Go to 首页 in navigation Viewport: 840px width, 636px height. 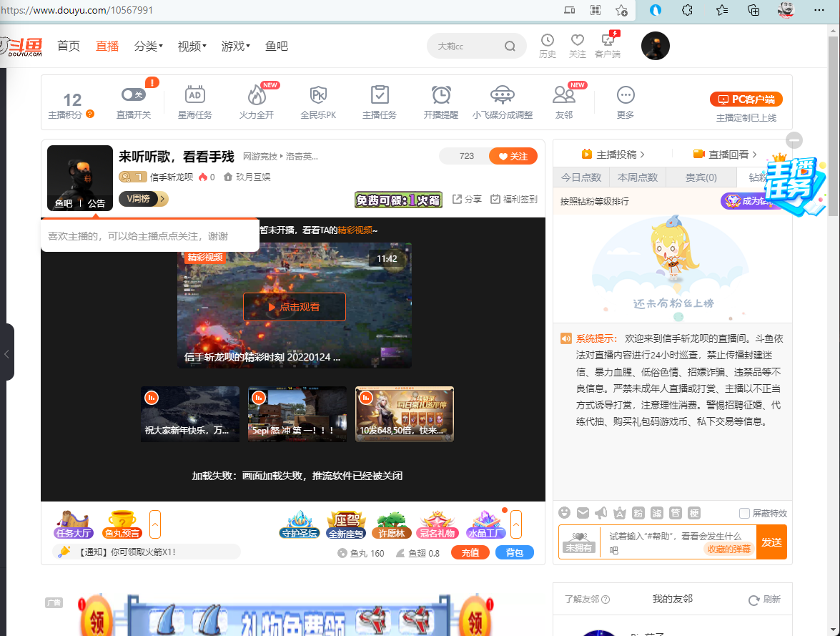click(69, 46)
